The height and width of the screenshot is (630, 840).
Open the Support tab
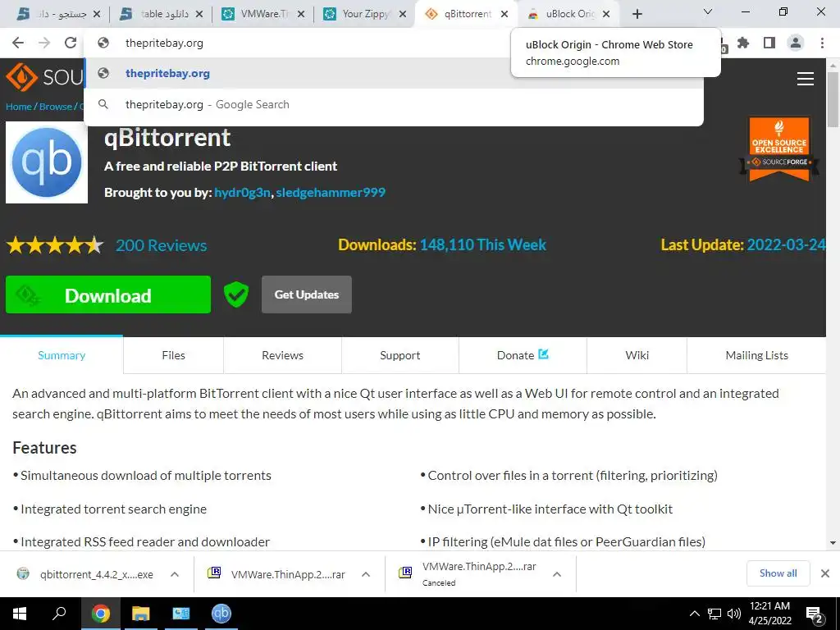click(x=400, y=355)
